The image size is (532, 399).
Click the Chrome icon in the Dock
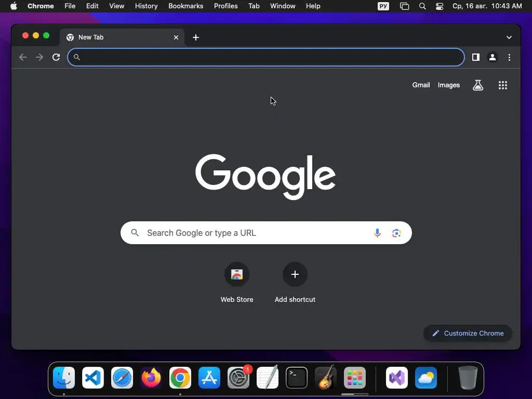(x=180, y=378)
